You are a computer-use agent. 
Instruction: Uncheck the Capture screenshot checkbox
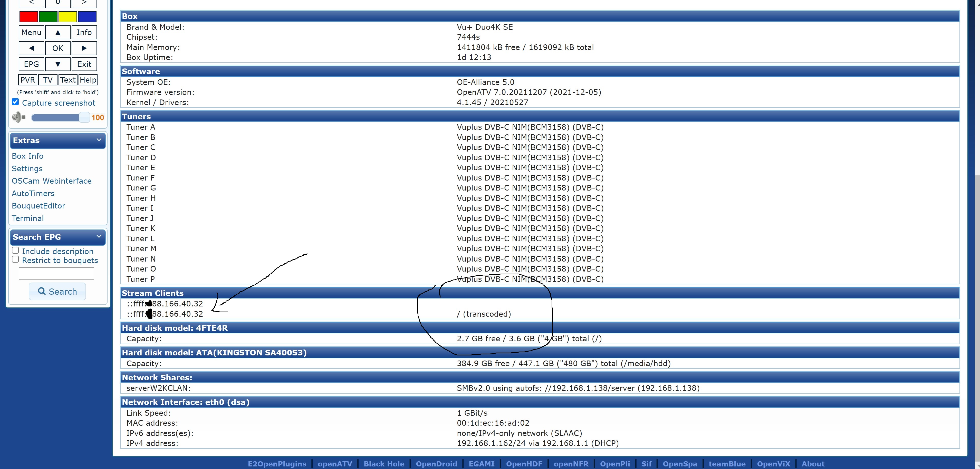(15, 102)
